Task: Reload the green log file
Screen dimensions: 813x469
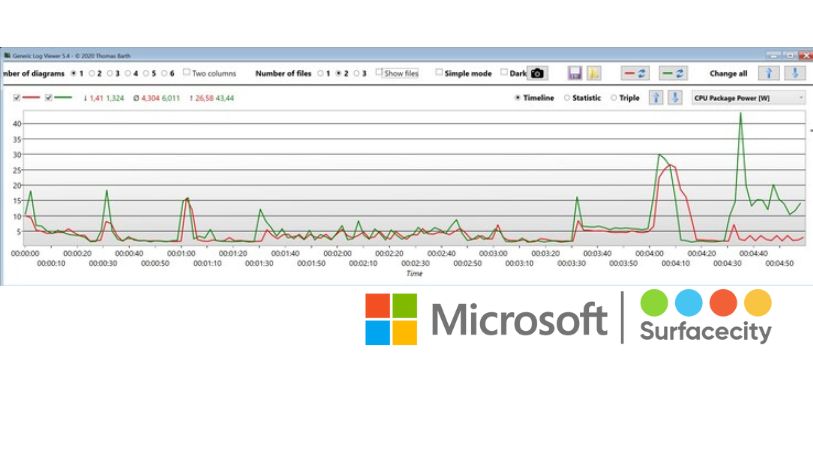Action: point(673,73)
